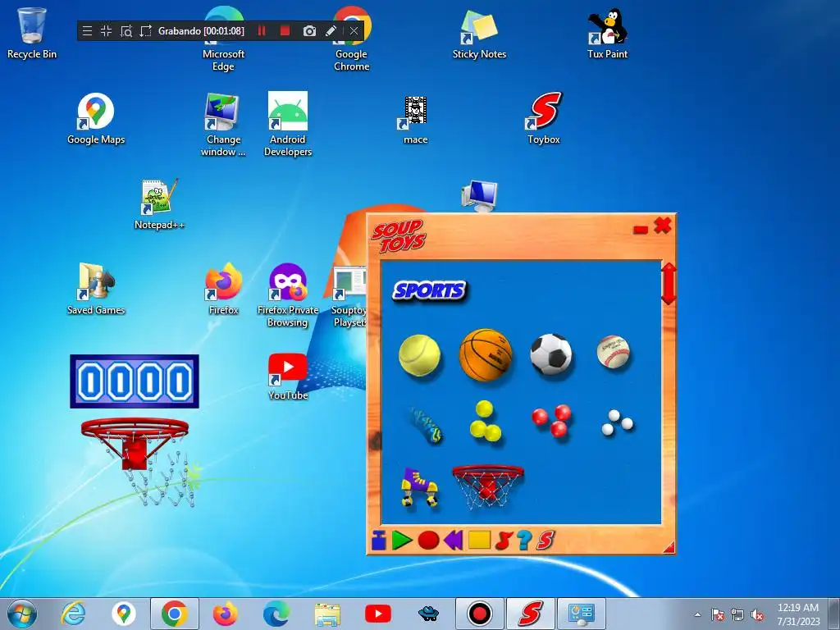Select the Recycle Bin desktop icon
This screenshot has width=840, height=630.
point(32,33)
